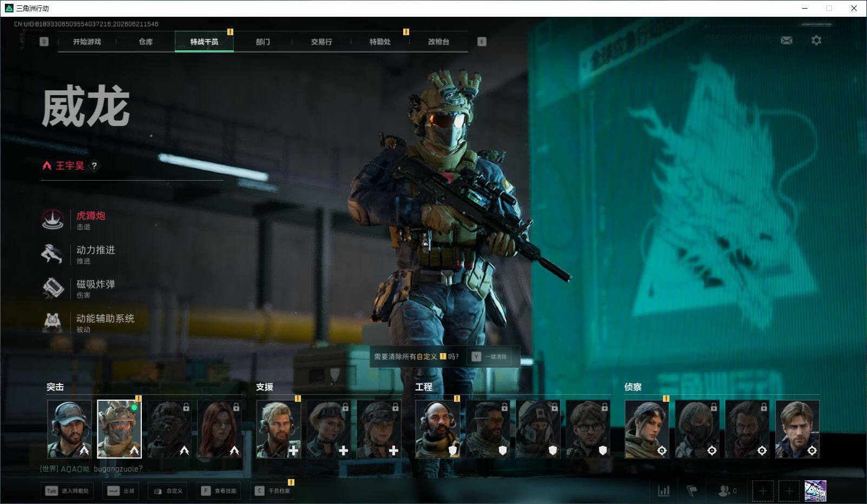Open the 自定义 customize button

[168, 490]
